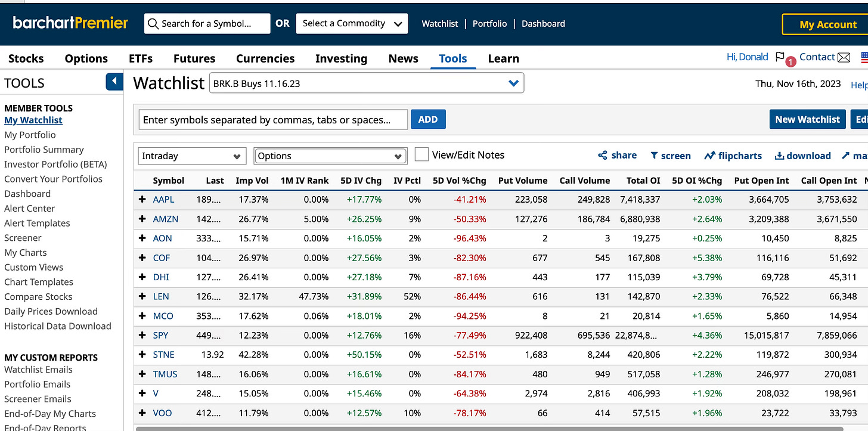Image resolution: width=868 pixels, height=431 pixels.
Task: Click the Search for a Symbol field
Action: tap(207, 24)
